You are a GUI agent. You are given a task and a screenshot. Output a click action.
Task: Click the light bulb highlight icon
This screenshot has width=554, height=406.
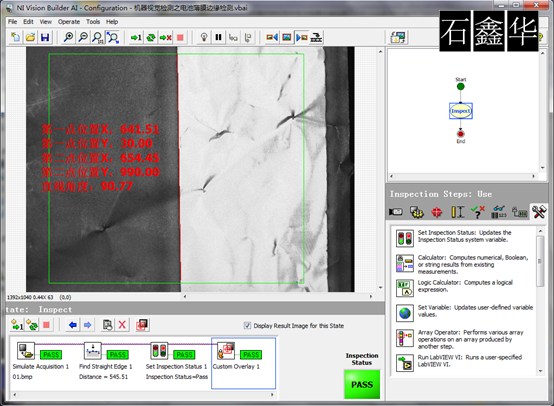(204, 37)
